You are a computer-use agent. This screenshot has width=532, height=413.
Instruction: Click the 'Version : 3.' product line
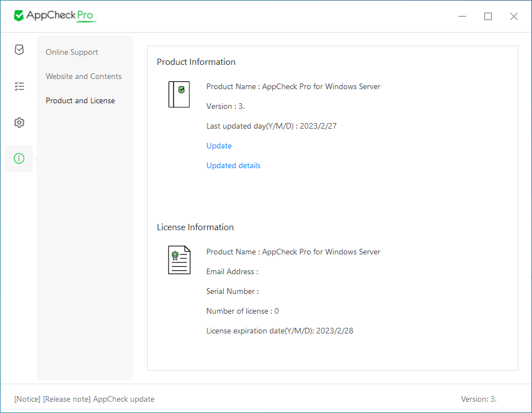tap(225, 106)
